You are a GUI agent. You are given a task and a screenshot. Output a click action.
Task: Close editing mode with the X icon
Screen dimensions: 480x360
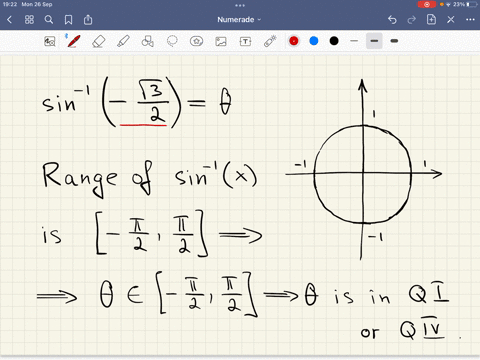click(451, 20)
